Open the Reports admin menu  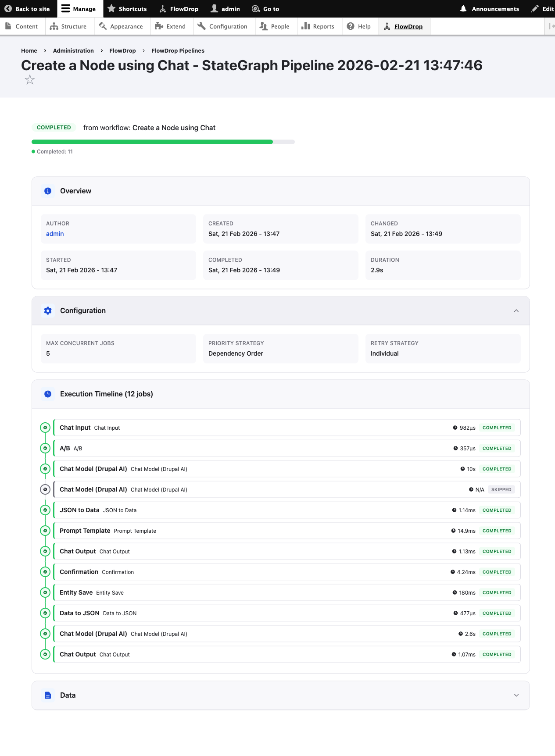tap(318, 26)
